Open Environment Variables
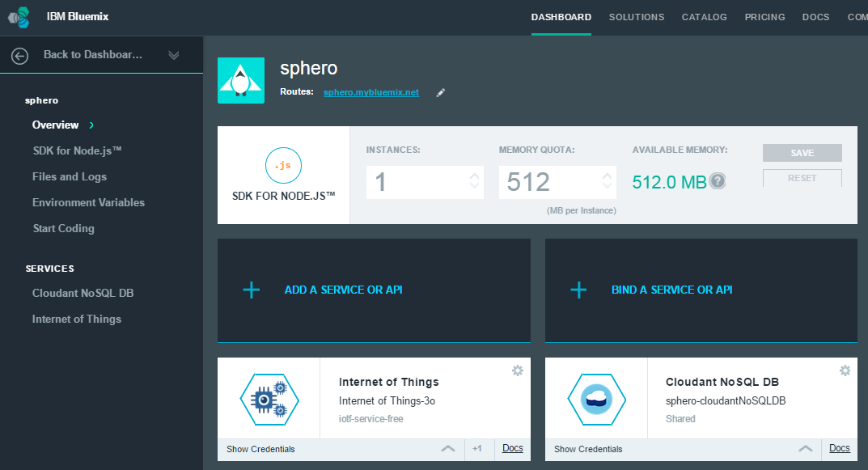 coord(88,202)
